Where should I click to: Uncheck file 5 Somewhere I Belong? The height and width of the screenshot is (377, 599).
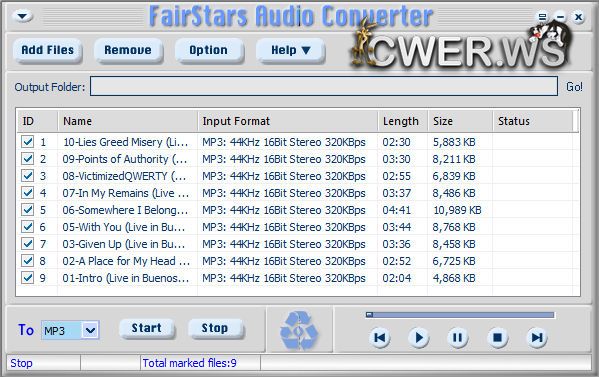tap(28, 210)
